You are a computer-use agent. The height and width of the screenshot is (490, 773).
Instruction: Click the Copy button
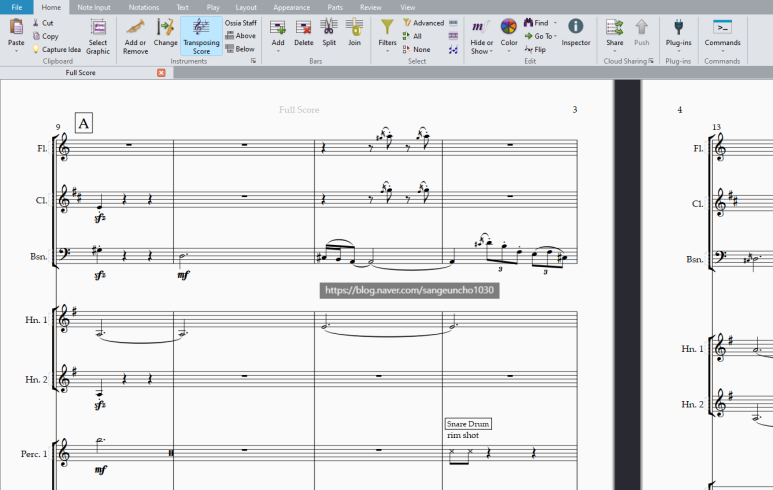click(45, 36)
